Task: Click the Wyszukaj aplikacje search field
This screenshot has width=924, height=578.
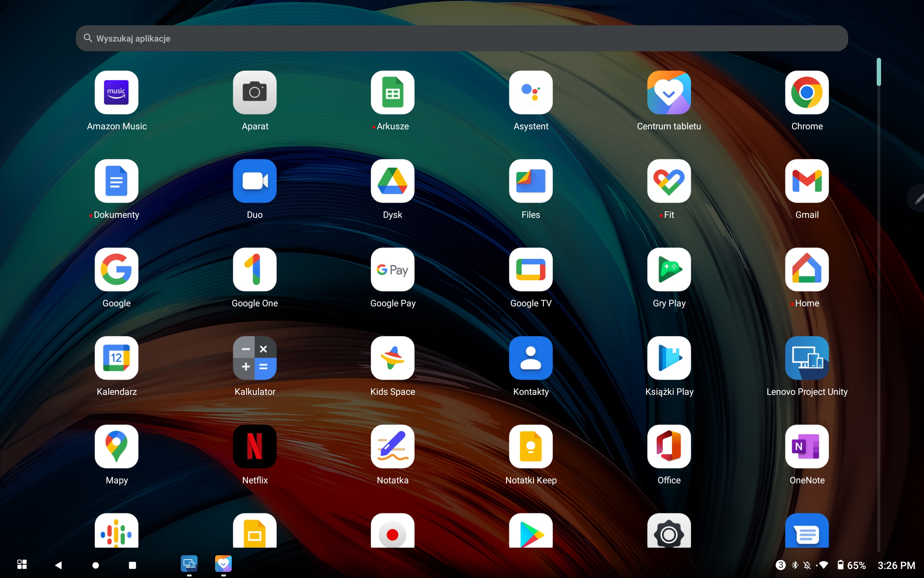Action: pyautogui.click(x=462, y=38)
